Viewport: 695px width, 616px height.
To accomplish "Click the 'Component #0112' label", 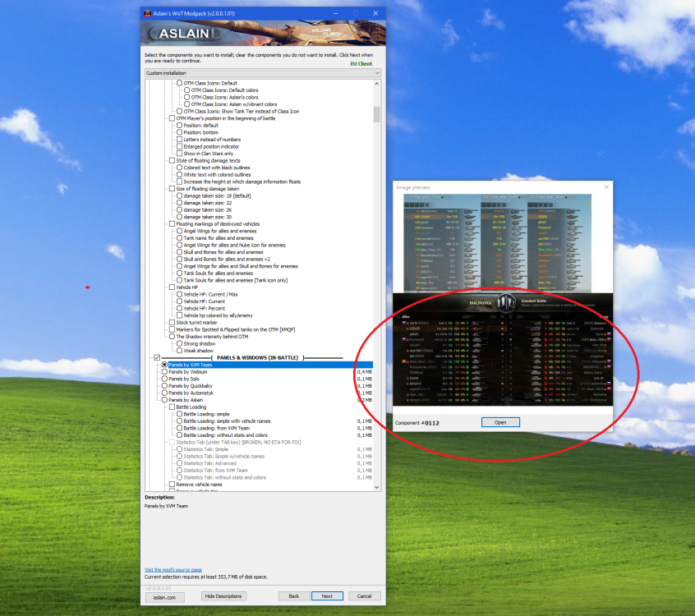I will tap(417, 423).
